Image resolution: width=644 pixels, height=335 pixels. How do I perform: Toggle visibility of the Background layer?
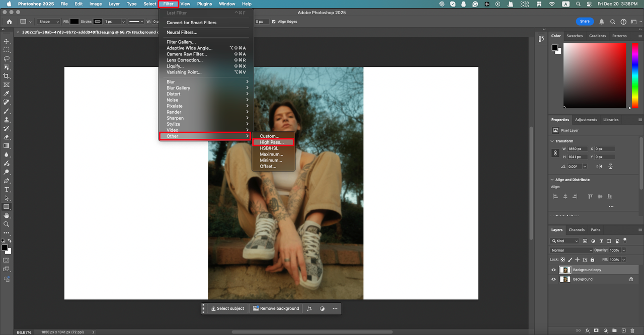pos(553,279)
